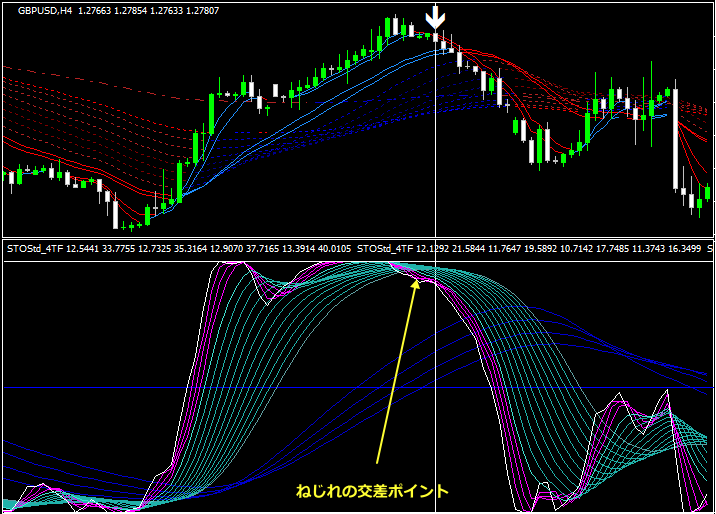The width and height of the screenshot is (716, 514).
Task: Select the yellow ねじれの交差ポイント annotation text
Action: [372, 491]
